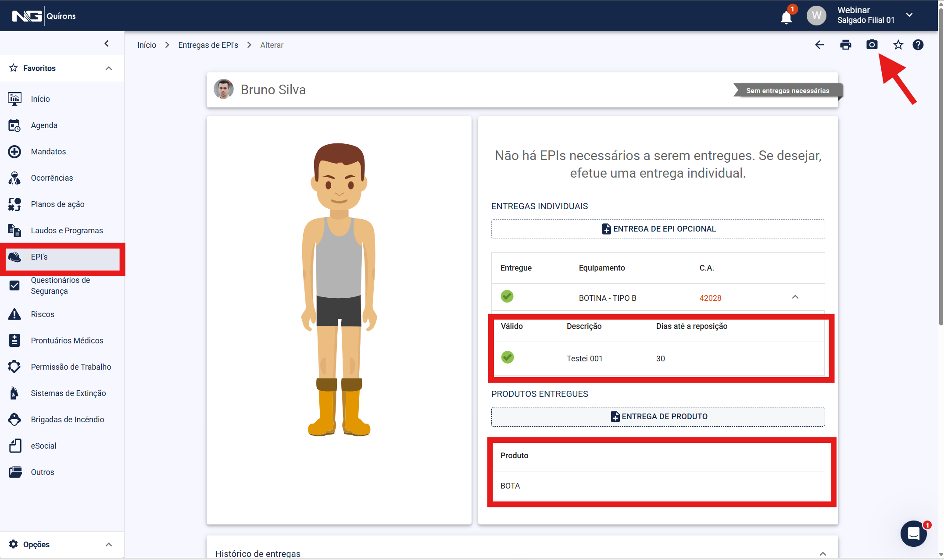
Task: Click ENTREGA DE EPI OPCIONAL button
Action: (658, 229)
